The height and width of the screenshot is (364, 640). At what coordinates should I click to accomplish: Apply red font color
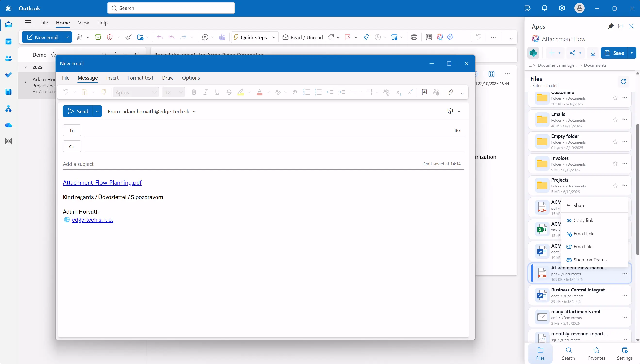click(260, 92)
